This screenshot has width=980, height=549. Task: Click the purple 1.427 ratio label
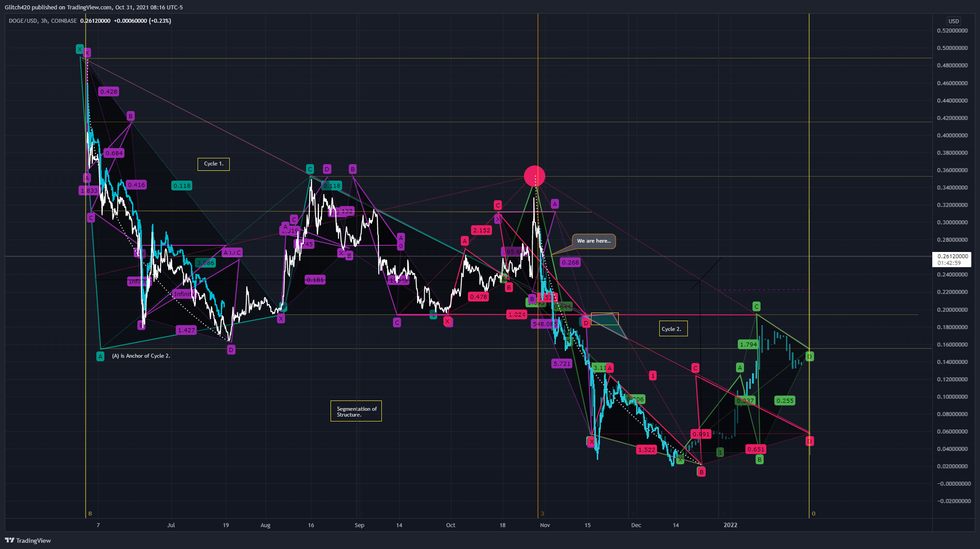[x=186, y=330]
